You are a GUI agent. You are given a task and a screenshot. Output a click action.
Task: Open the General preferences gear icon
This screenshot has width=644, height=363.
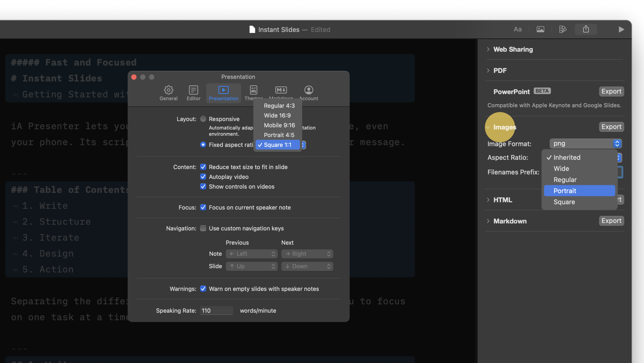[169, 90]
